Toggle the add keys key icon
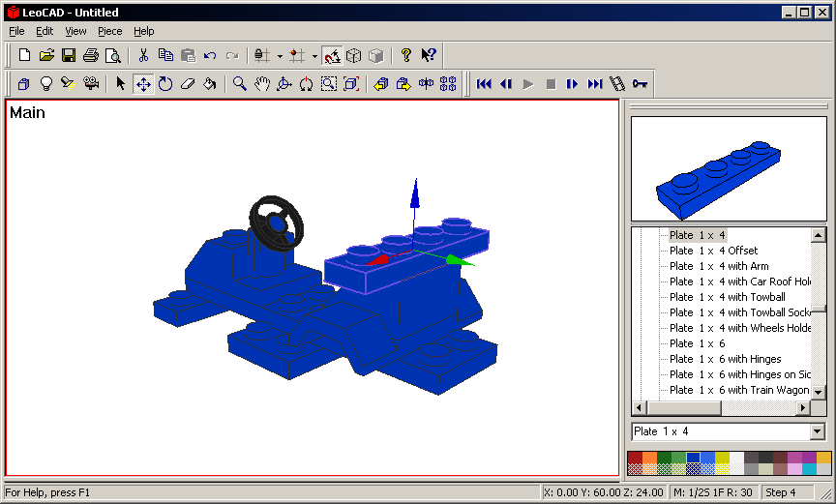Image resolution: width=836 pixels, height=504 pixels. pyautogui.click(x=640, y=84)
